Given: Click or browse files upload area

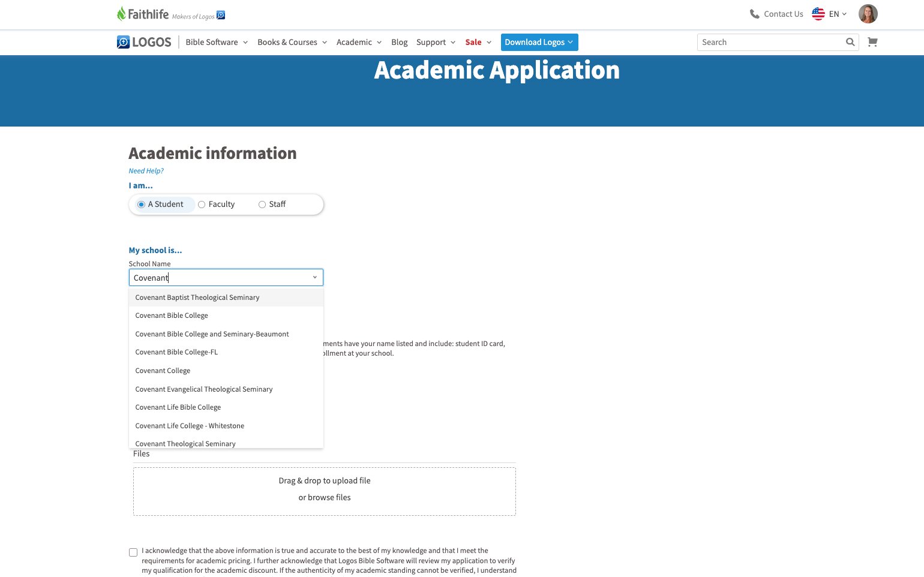Looking at the screenshot, I should point(325,492).
